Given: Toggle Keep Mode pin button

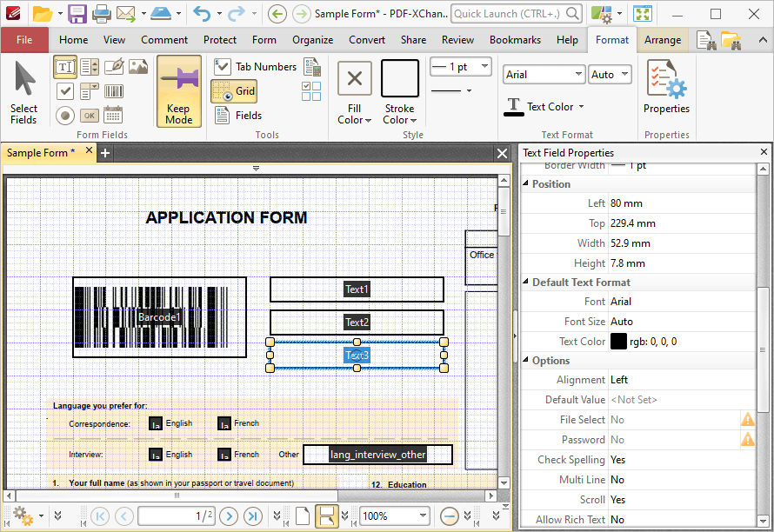Looking at the screenshot, I should tap(179, 92).
